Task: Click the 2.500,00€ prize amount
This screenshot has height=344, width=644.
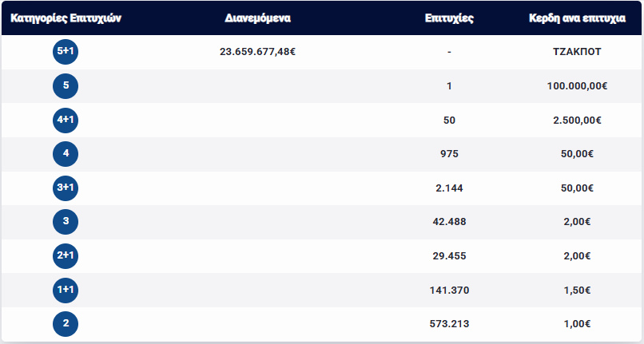Action: tap(577, 120)
